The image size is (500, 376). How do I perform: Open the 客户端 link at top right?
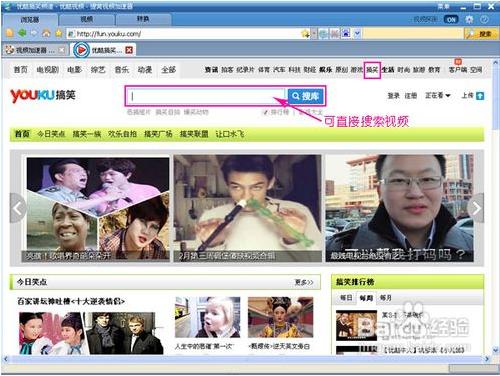pos(458,70)
